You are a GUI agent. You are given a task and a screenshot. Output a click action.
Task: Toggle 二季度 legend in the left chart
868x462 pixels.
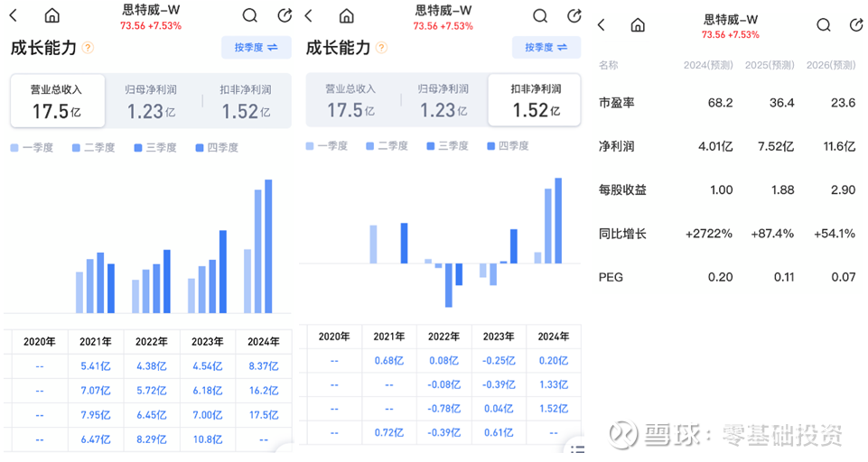point(94,148)
